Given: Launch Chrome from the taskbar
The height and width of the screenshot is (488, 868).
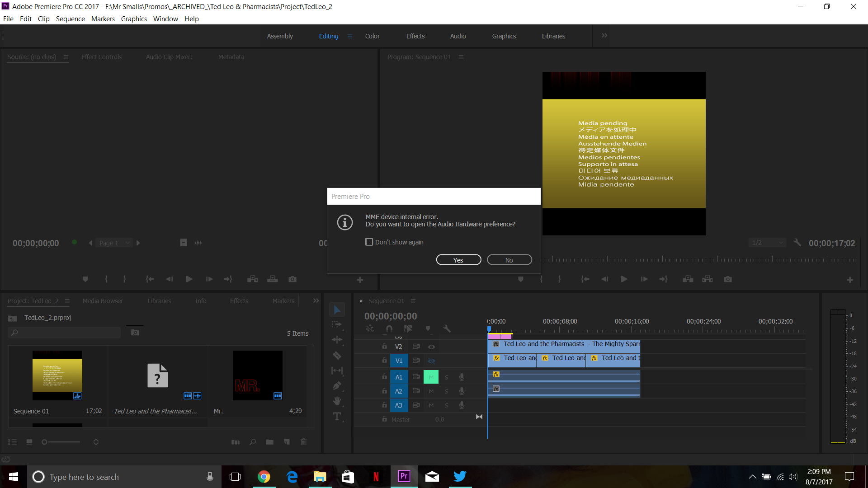Looking at the screenshot, I should click(x=264, y=477).
